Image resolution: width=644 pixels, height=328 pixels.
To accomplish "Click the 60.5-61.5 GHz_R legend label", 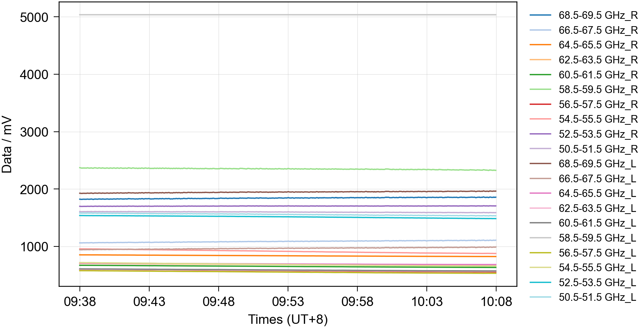I will (x=598, y=75).
